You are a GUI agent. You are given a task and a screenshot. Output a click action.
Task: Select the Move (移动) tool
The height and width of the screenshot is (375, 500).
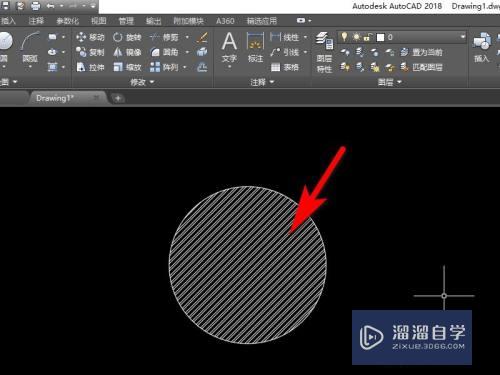[x=90, y=37]
